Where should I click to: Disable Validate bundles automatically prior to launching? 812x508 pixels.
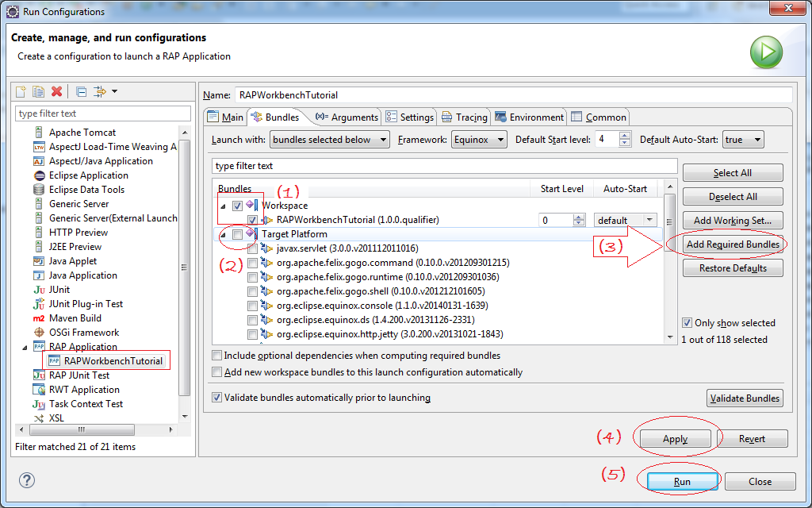[x=217, y=398]
